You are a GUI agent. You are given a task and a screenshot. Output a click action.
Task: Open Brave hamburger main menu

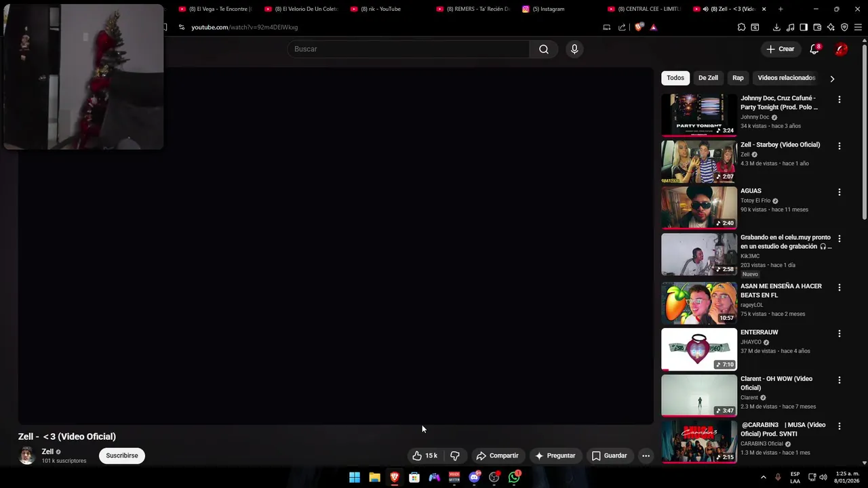click(x=858, y=27)
